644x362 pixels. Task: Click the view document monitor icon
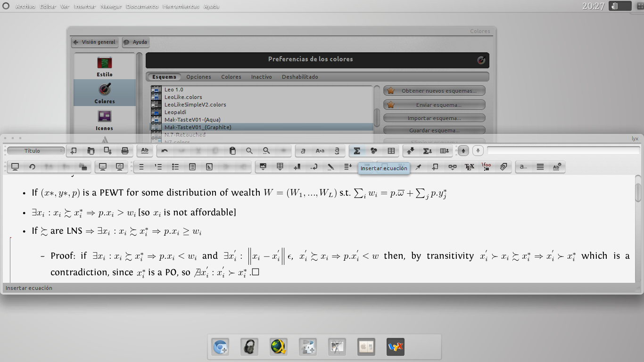(x=15, y=166)
